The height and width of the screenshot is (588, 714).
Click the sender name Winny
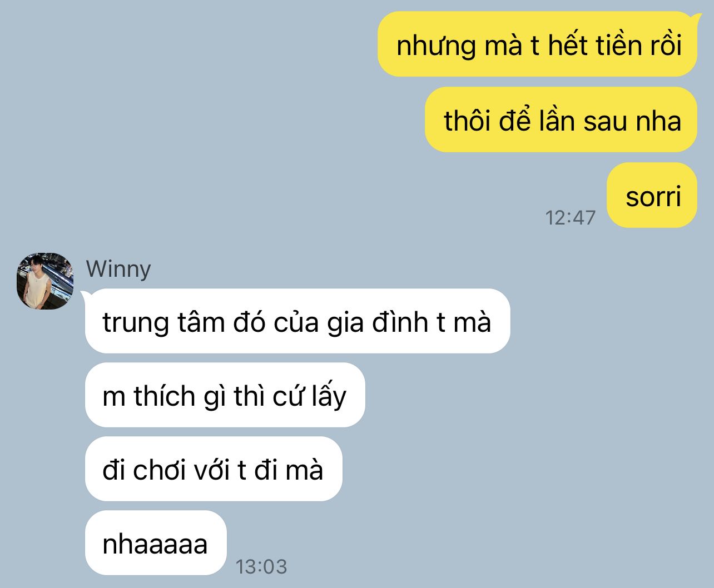point(118,269)
